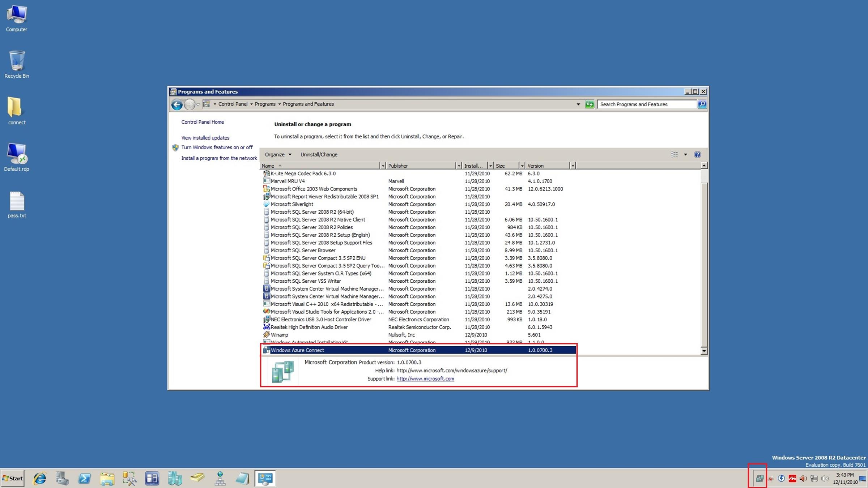Select the connect folder on desktop

point(17,111)
